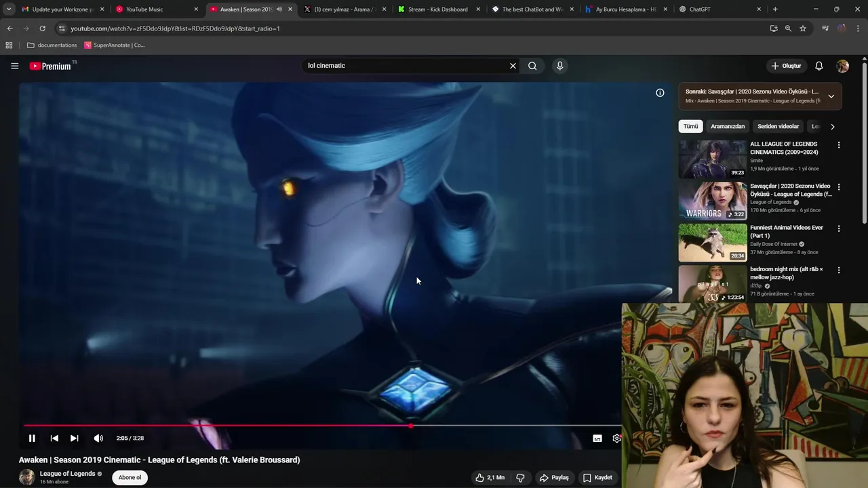Open player settings gear

(x=616, y=439)
